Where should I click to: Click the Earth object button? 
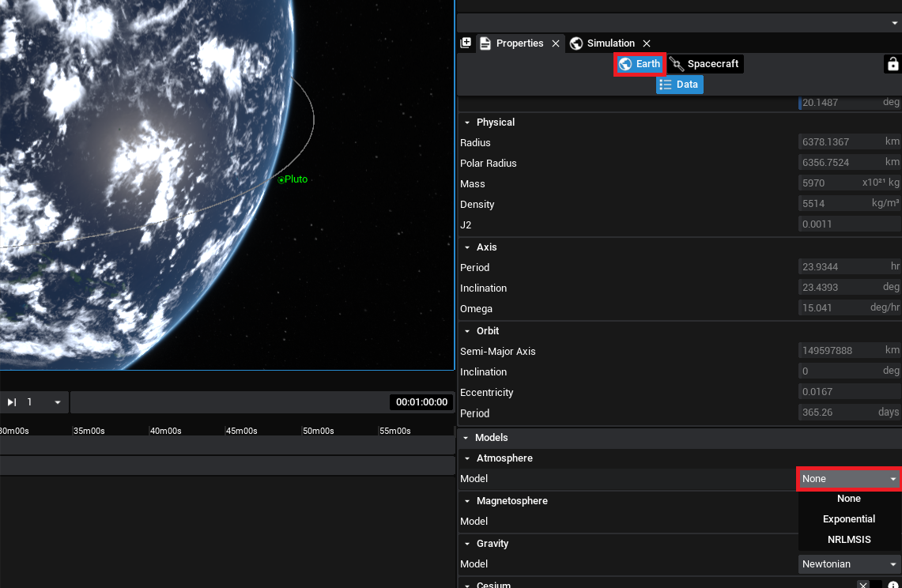coord(640,64)
